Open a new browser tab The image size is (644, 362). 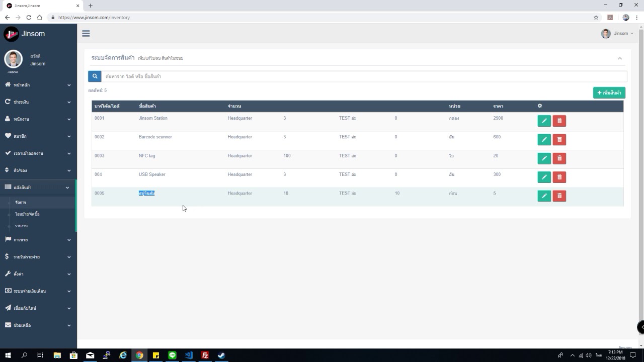pos(91,6)
